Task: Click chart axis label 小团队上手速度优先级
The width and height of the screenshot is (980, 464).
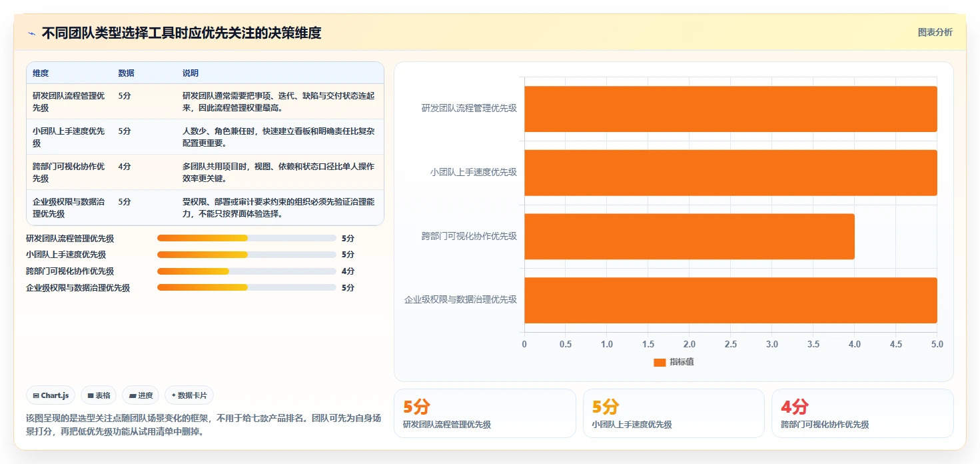Action: pyautogui.click(x=473, y=172)
